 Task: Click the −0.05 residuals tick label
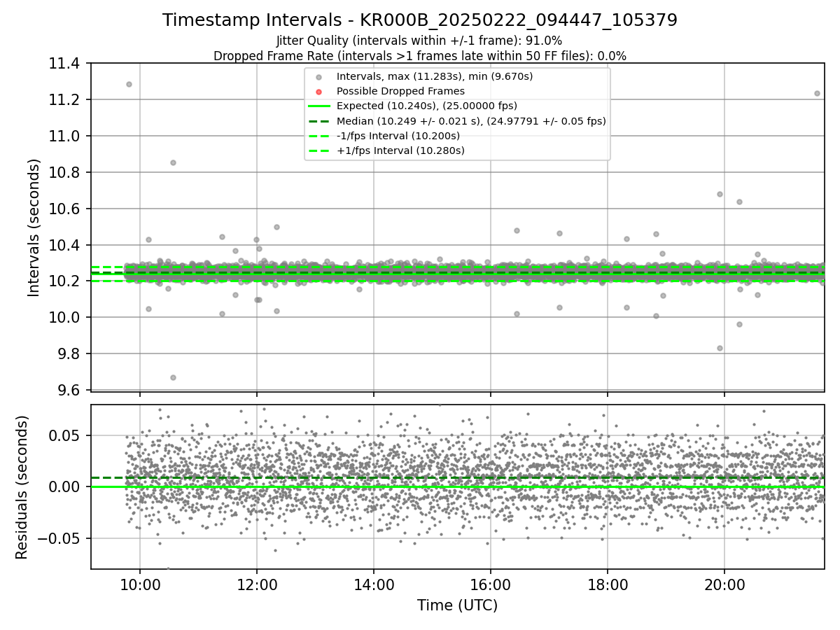coord(60,538)
